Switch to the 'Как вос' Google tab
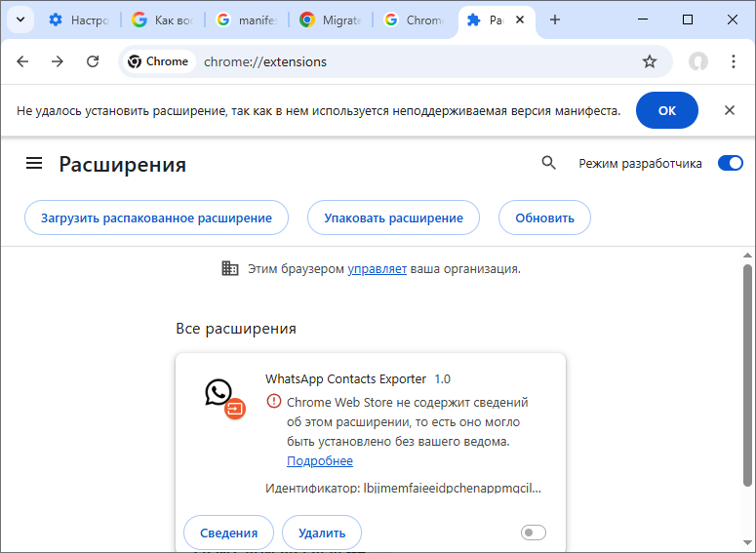This screenshot has height=553, width=756. [x=163, y=20]
